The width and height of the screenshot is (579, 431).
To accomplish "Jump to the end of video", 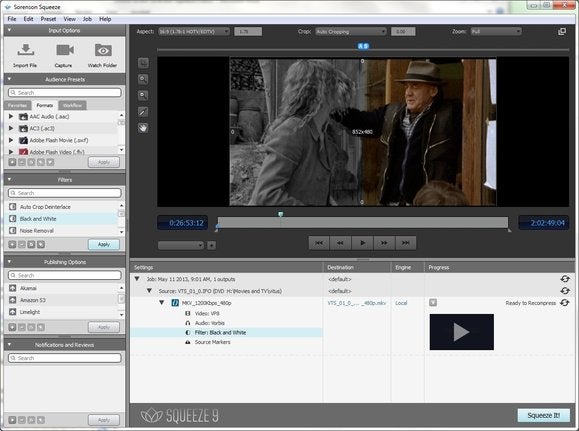I will [405, 243].
